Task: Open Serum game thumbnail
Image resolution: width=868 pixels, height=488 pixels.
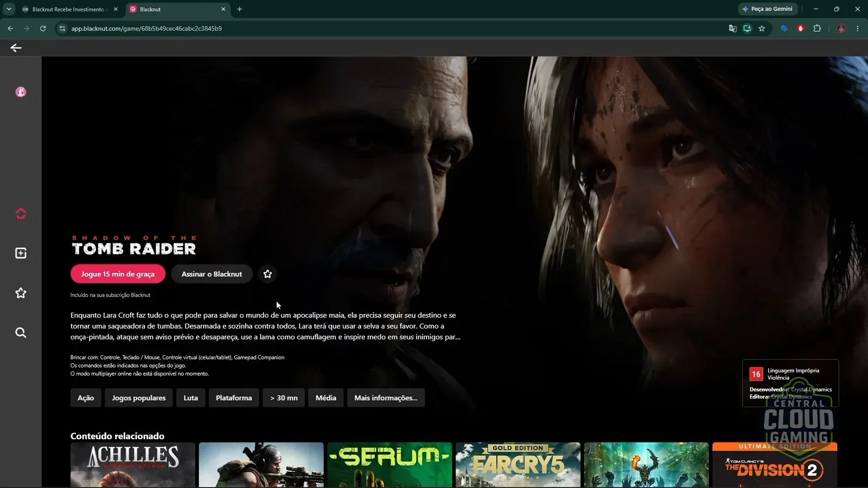Action: (x=390, y=465)
